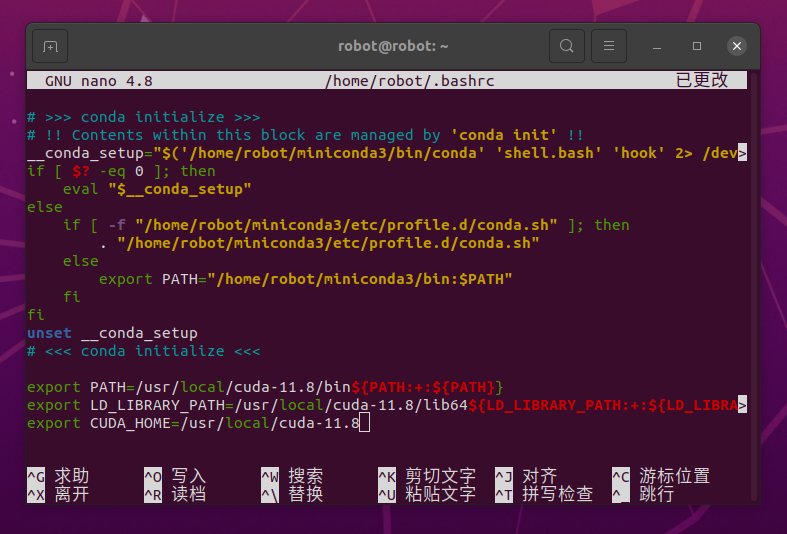787x534 pixels.
Task: Click the export PATH=/usr/local/cuda-11.8/bin line
Action: tap(265, 387)
